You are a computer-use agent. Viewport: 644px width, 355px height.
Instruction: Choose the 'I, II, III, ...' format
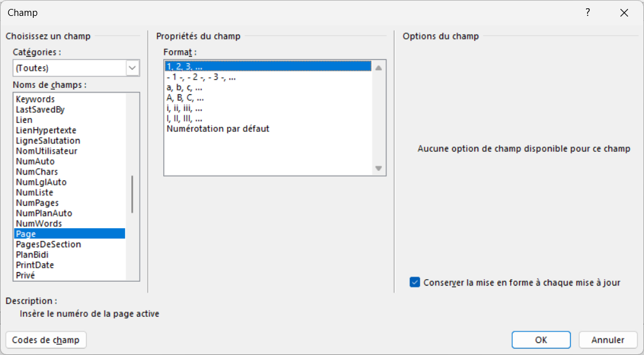[185, 119]
